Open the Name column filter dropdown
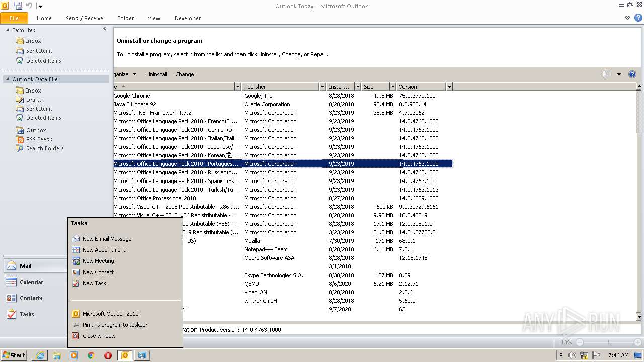 (238, 87)
